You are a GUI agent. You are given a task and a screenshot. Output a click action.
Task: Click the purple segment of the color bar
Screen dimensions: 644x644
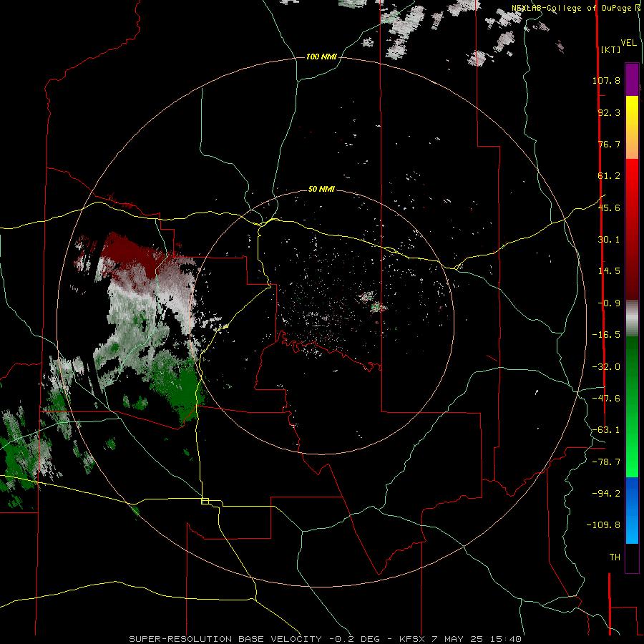(632, 79)
